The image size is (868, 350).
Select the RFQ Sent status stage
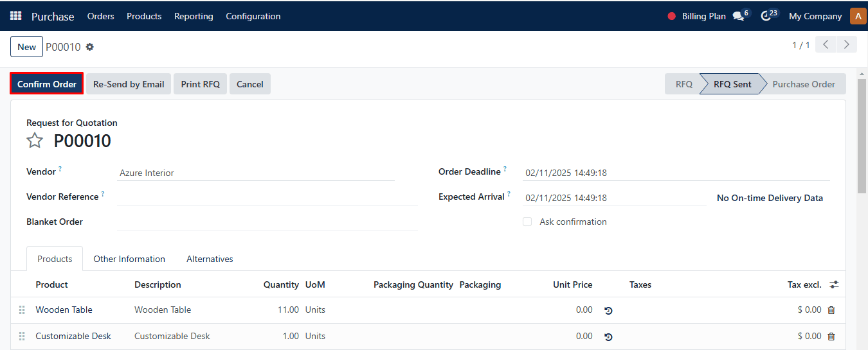pyautogui.click(x=732, y=84)
